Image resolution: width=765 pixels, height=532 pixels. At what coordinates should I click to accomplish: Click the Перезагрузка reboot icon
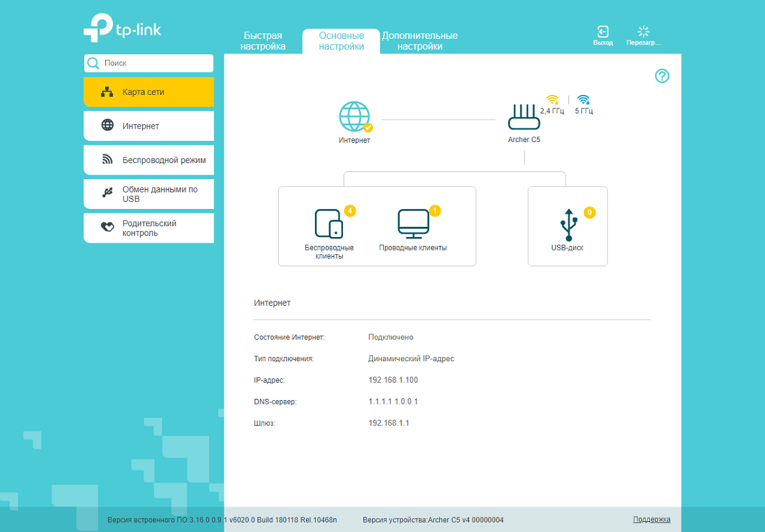click(643, 31)
